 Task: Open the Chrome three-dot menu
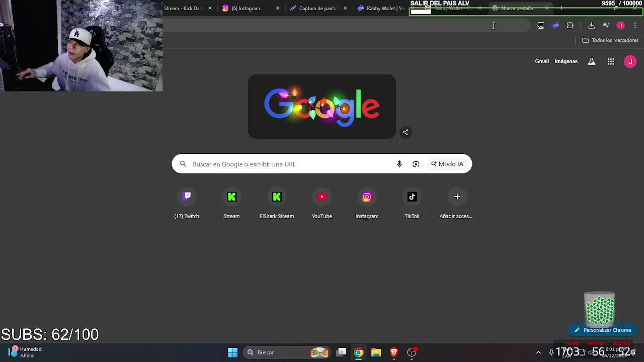click(x=635, y=26)
